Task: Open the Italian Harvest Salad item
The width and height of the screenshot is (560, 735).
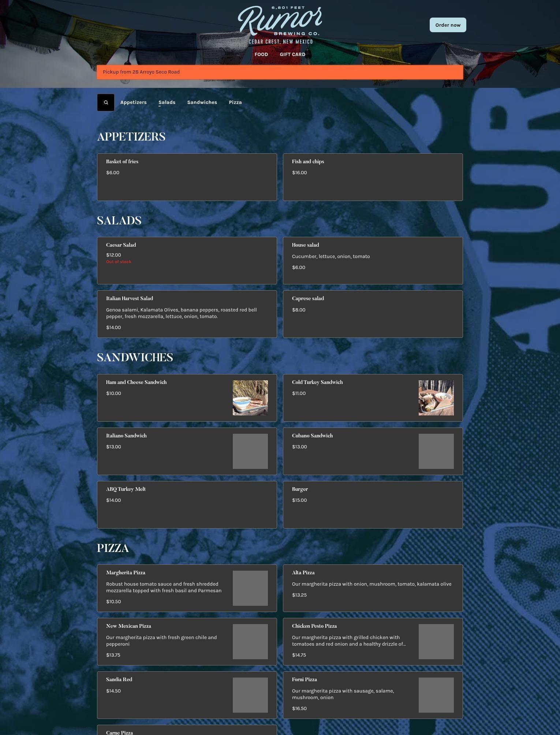Action: [x=187, y=314]
